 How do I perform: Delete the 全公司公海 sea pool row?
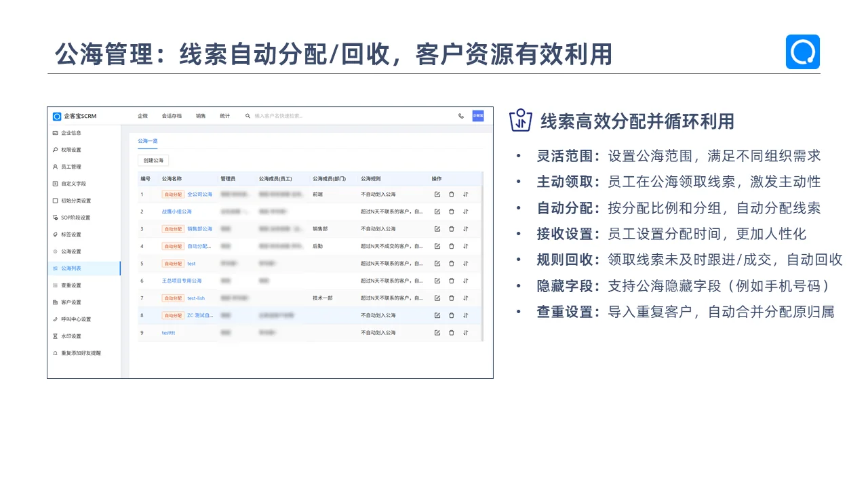tap(452, 195)
